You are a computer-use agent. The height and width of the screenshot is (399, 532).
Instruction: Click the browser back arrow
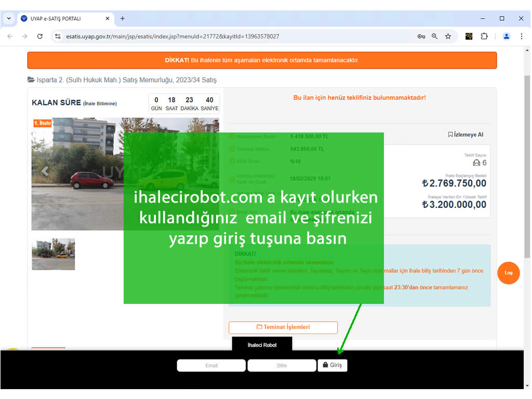(x=10, y=36)
